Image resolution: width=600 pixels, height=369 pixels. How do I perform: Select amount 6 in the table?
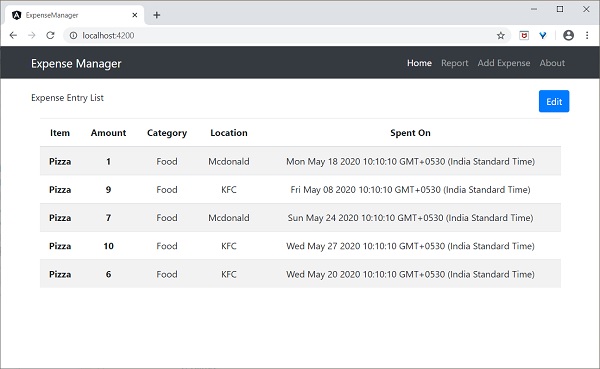[108, 274]
